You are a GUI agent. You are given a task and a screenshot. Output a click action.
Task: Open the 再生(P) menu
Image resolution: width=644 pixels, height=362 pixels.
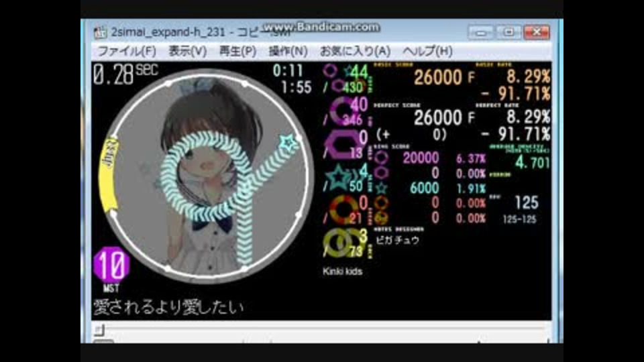click(x=237, y=52)
